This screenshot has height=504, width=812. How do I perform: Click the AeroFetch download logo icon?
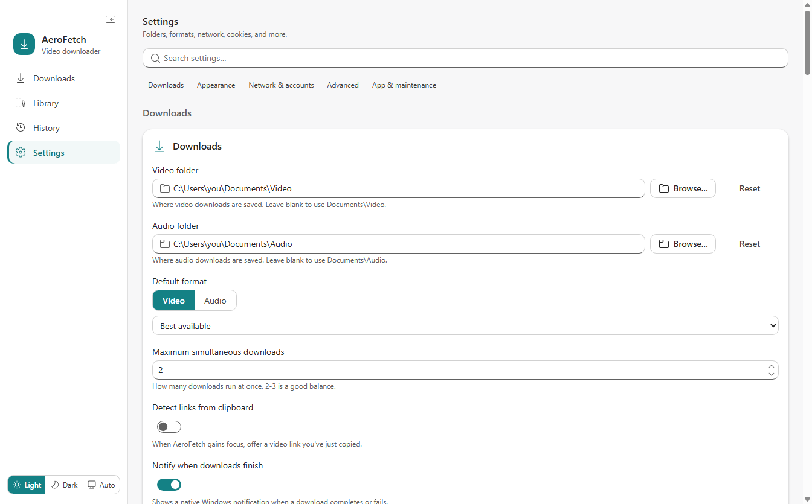point(24,44)
